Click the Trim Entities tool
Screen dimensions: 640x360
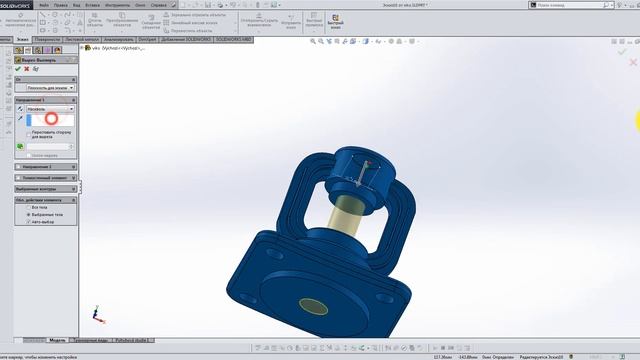pos(95,20)
